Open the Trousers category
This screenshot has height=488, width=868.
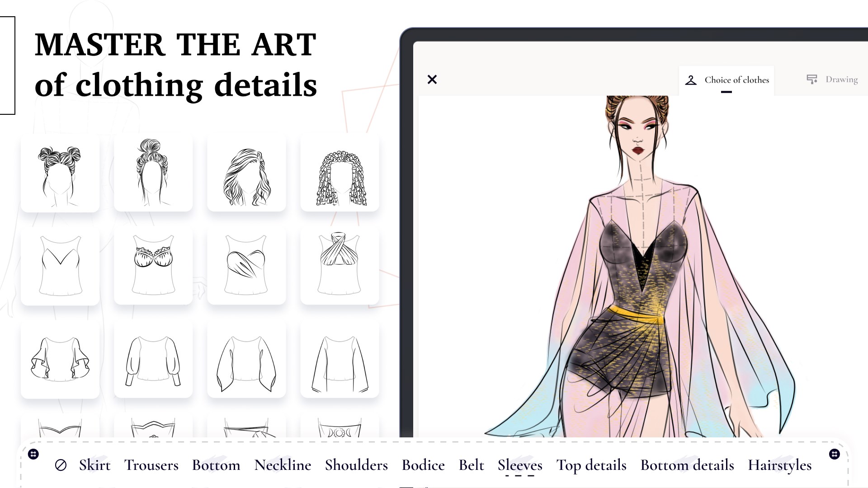(x=151, y=465)
